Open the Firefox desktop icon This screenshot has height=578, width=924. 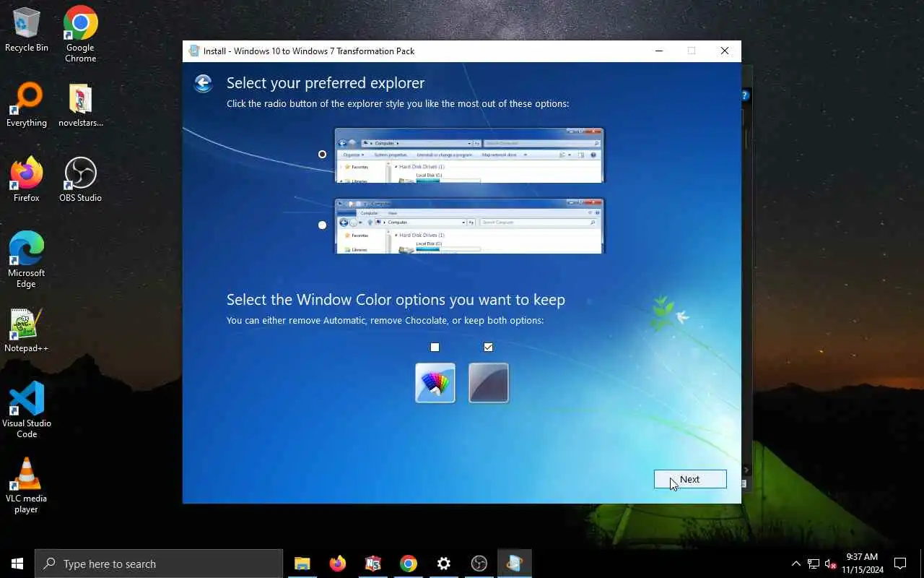pos(27,180)
